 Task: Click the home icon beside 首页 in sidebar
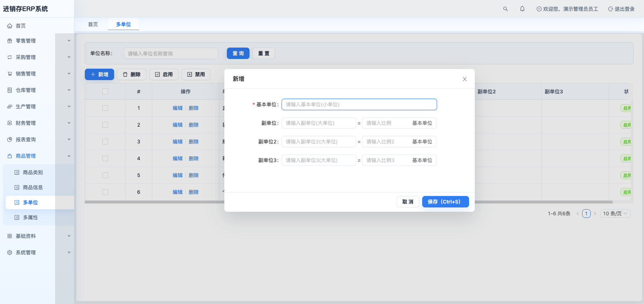click(10, 26)
